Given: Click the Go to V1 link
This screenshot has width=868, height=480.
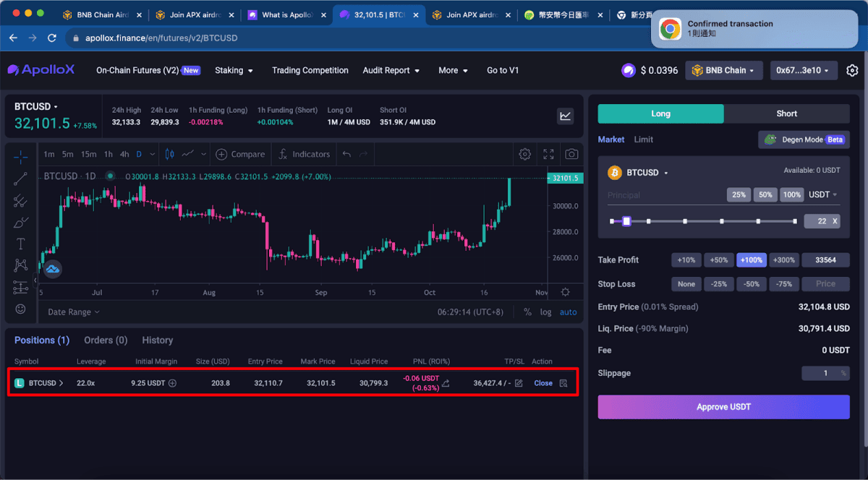Looking at the screenshot, I should 503,70.
